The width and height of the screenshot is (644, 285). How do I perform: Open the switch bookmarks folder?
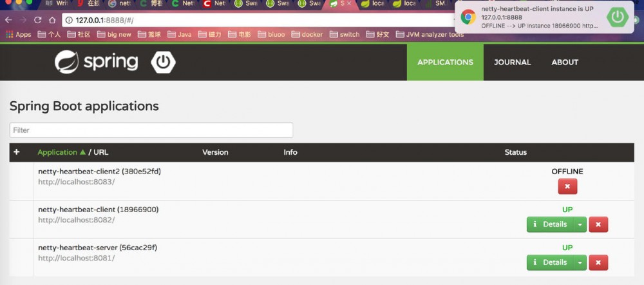tap(345, 35)
